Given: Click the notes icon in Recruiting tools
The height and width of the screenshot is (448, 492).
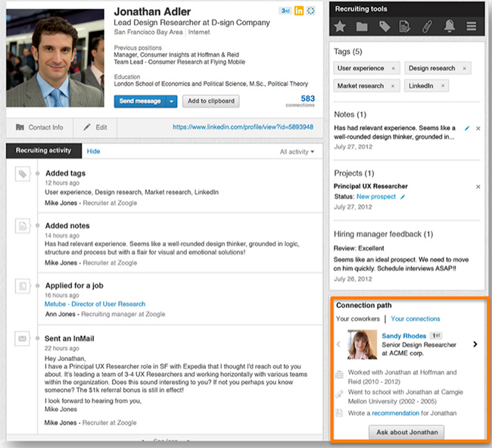Looking at the screenshot, I should pyautogui.click(x=405, y=27).
